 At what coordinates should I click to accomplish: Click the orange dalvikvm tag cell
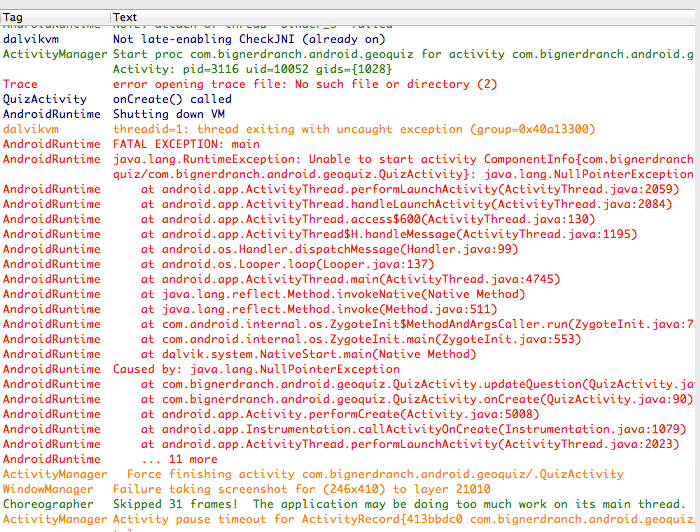[x=30, y=129]
